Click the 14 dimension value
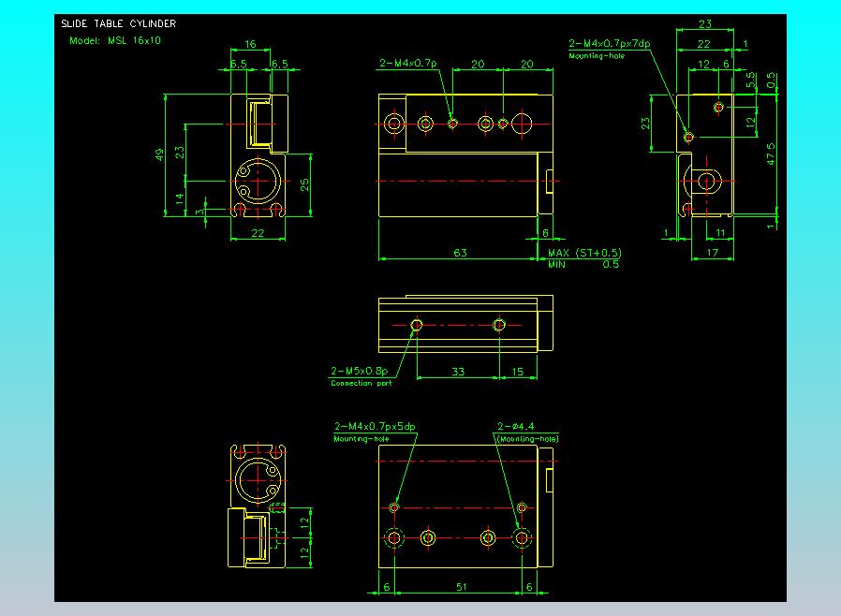841x616 pixels. tap(180, 198)
